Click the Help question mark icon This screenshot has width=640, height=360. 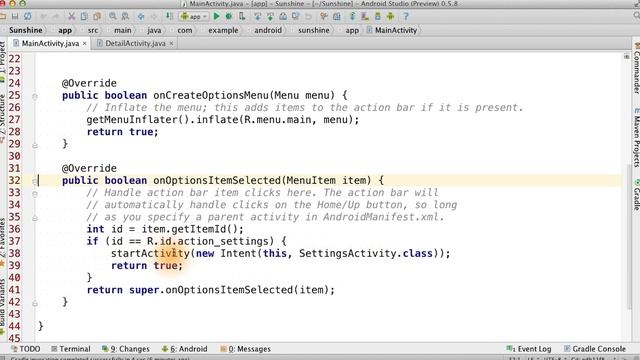(406, 16)
